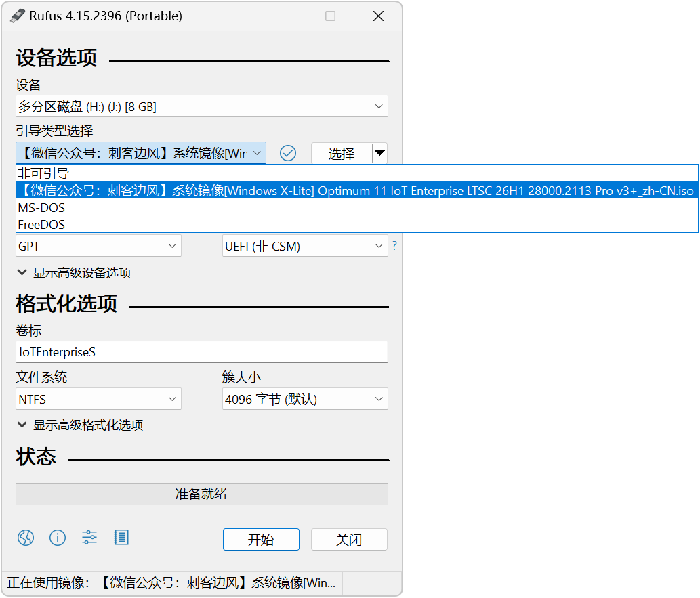700x598 pixels.
Task: Open the device dropdown showing 8 GB disk
Action: tap(202, 106)
